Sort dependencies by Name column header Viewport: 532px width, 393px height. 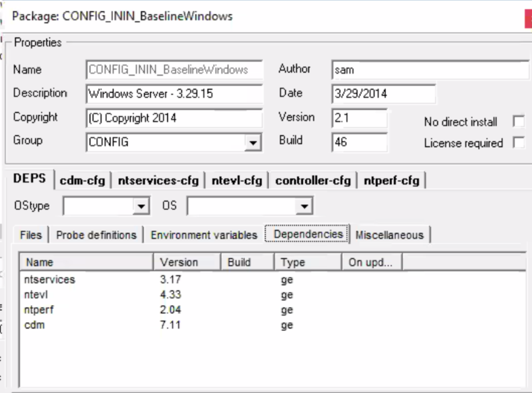tap(86, 262)
